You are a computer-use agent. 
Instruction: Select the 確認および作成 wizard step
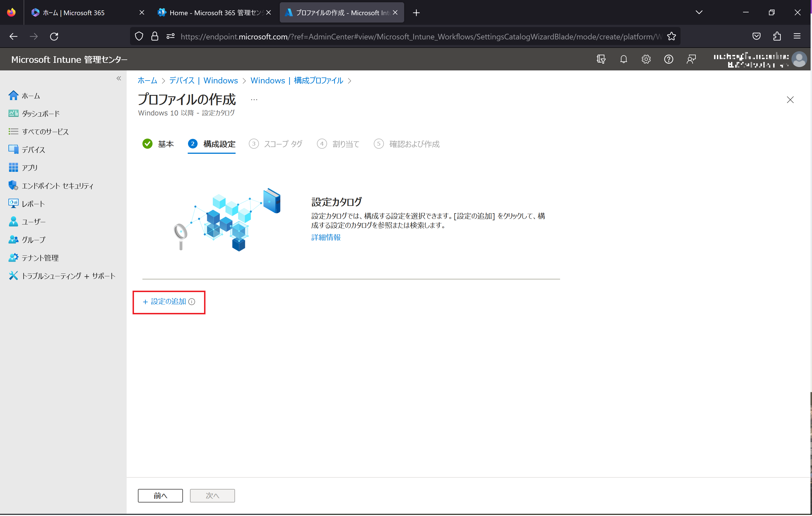tap(406, 144)
